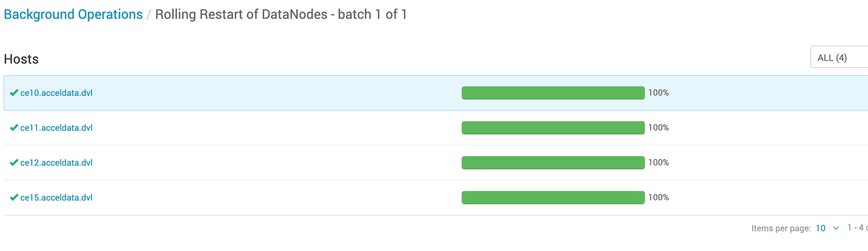This screenshot has width=868, height=251.
Task: Click the ce11 host progress bar
Action: (x=553, y=128)
